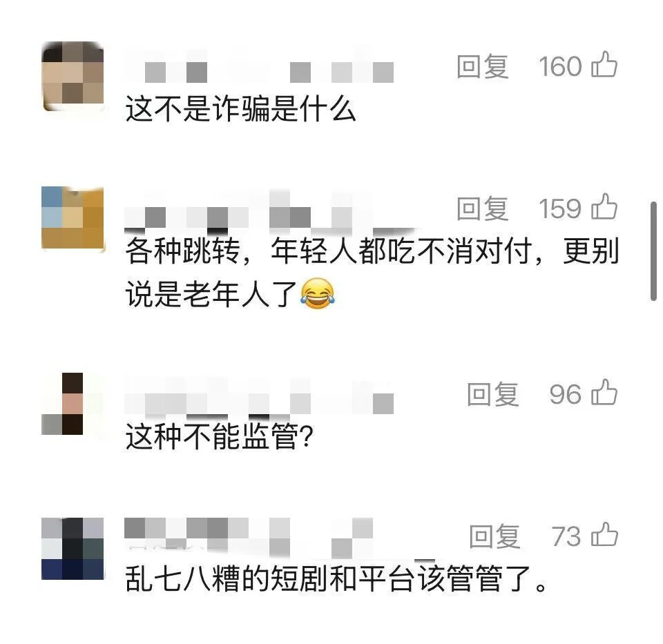The image size is (663, 644).
Task: Reply to the '各种跳转' comment
Action: [x=483, y=208]
